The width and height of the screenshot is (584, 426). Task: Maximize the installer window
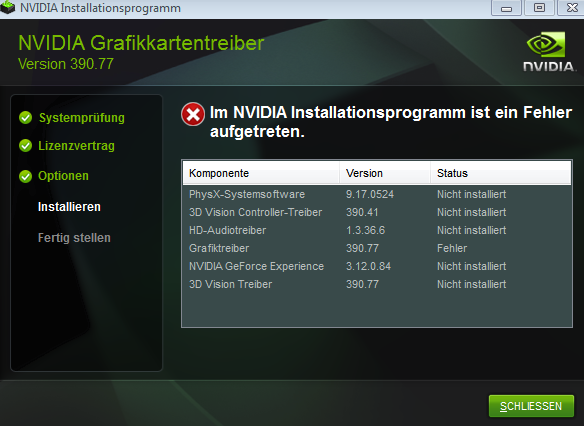(x=539, y=8)
